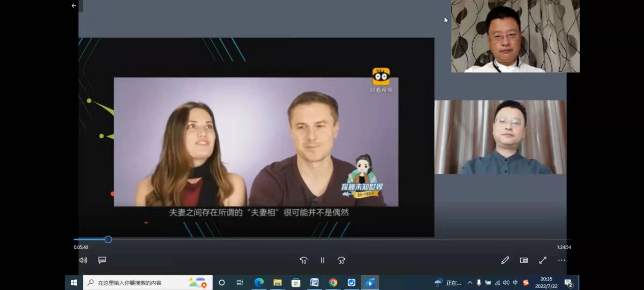Viewport: 644px width, 290px height.
Task: Go back using the arrow at top left
Action: click(x=74, y=6)
